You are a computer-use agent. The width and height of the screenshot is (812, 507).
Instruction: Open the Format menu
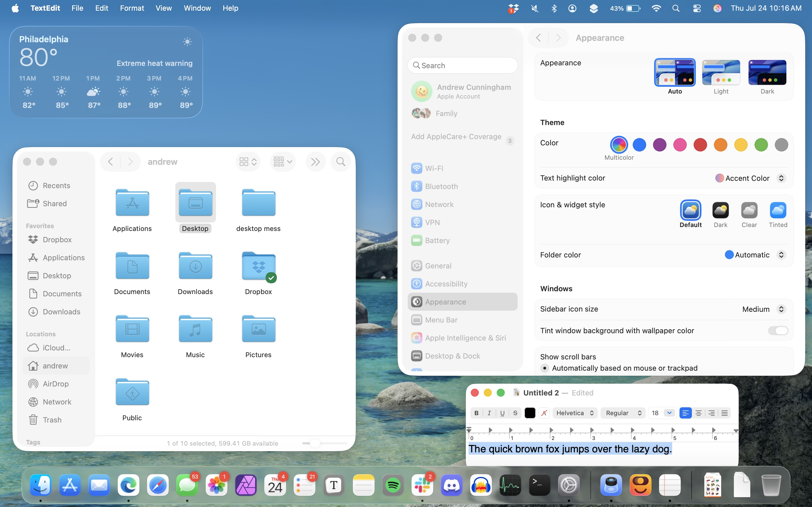coord(132,8)
